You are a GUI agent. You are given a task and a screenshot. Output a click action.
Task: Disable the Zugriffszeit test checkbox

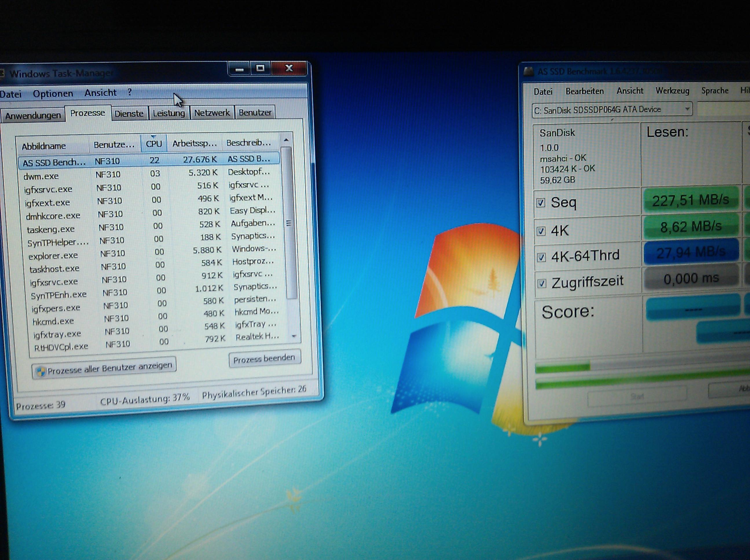click(x=542, y=283)
